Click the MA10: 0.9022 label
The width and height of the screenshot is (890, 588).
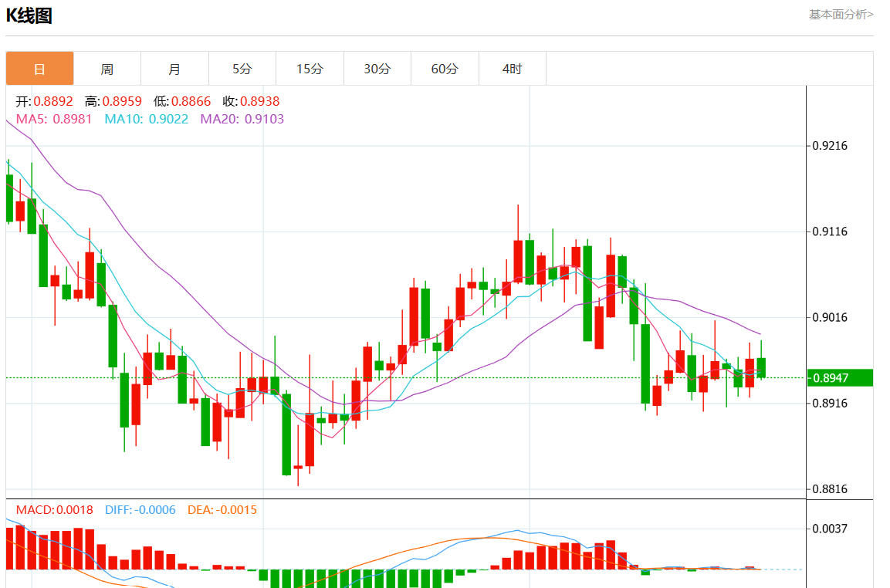click(x=147, y=119)
